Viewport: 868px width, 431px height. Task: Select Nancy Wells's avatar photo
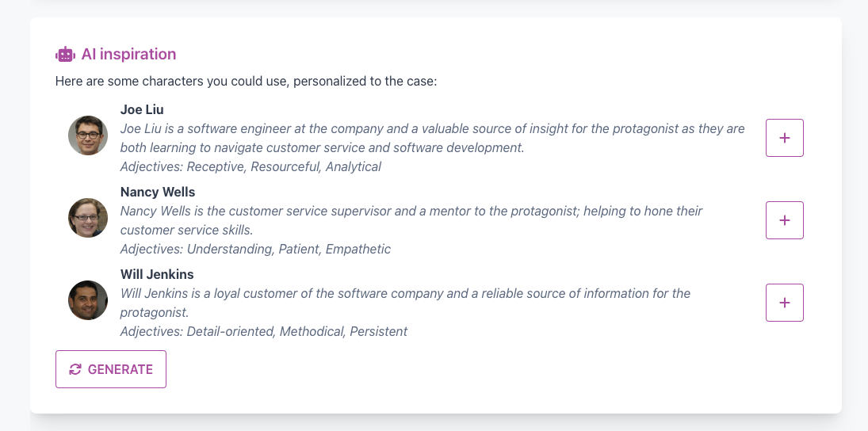coord(88,218)
